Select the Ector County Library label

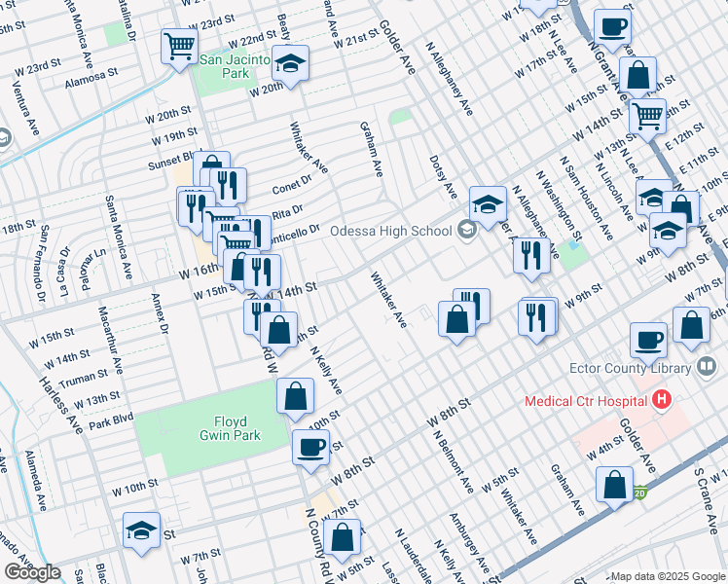[631, 368]
